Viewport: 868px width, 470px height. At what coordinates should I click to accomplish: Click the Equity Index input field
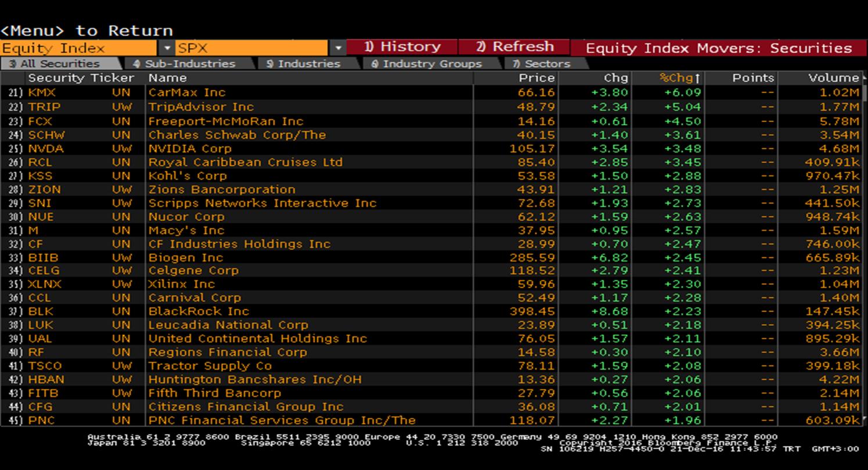tap(79, 48)
